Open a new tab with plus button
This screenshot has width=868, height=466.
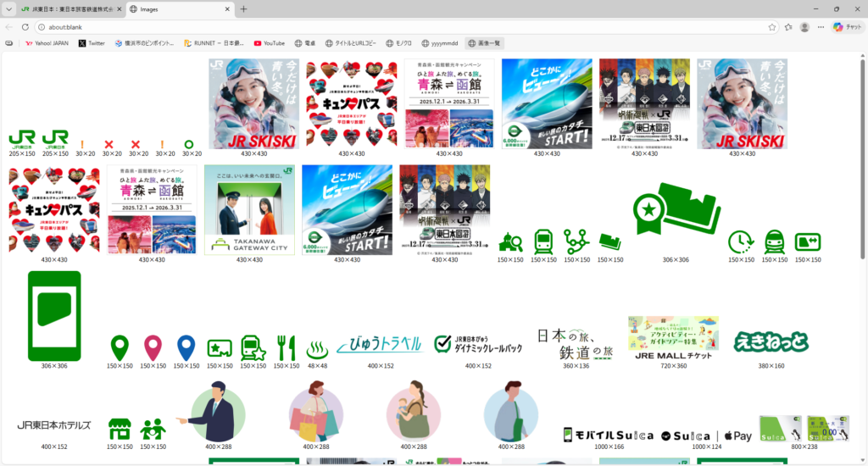coord(244,9)
